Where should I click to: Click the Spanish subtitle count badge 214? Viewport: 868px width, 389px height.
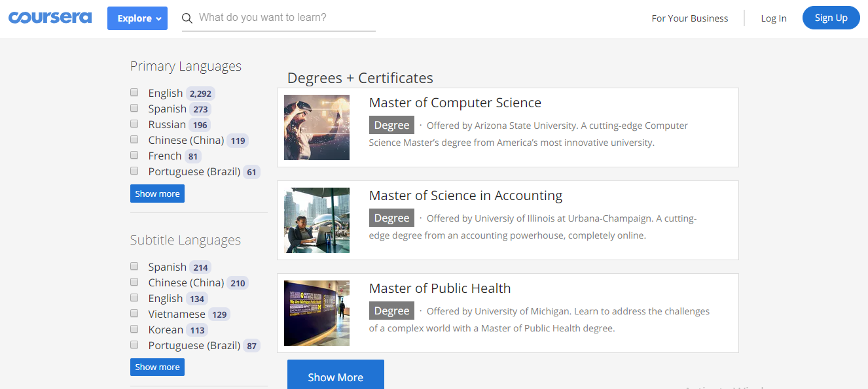click(x=201, y=267)
